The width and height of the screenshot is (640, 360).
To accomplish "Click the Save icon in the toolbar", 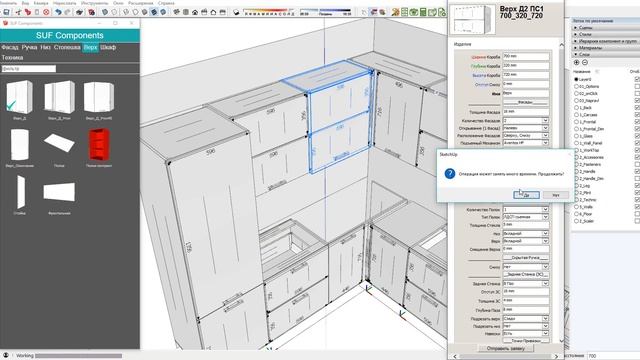I will [7, 12].
